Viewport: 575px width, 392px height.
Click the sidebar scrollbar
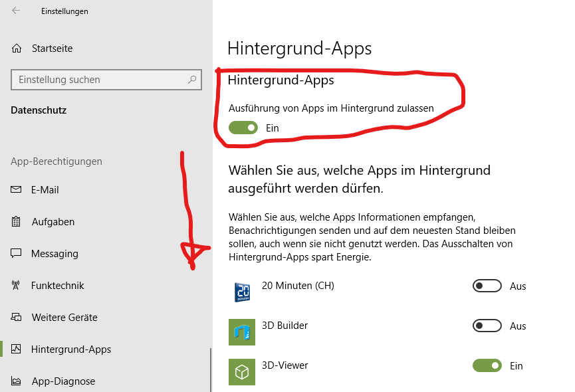pyautogui.click(x=211, y=369)
